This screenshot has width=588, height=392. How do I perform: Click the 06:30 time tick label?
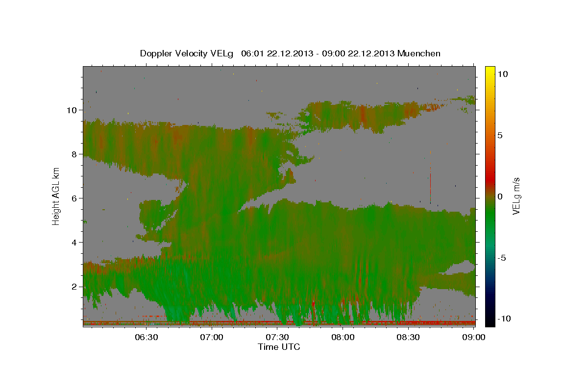147,338
